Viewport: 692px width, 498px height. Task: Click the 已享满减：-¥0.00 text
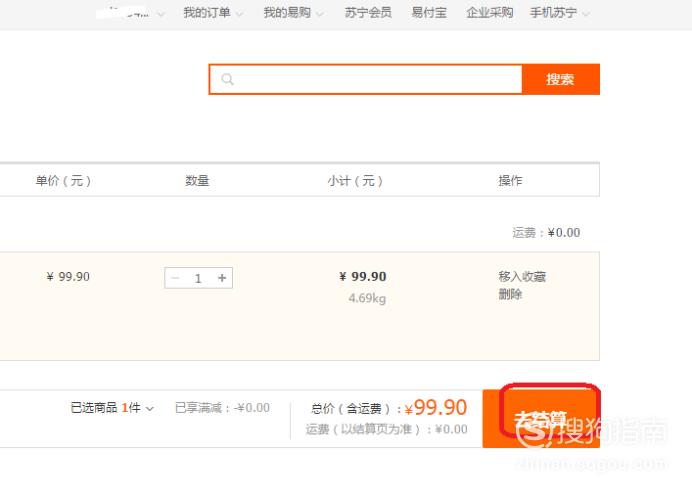[222, 407]
